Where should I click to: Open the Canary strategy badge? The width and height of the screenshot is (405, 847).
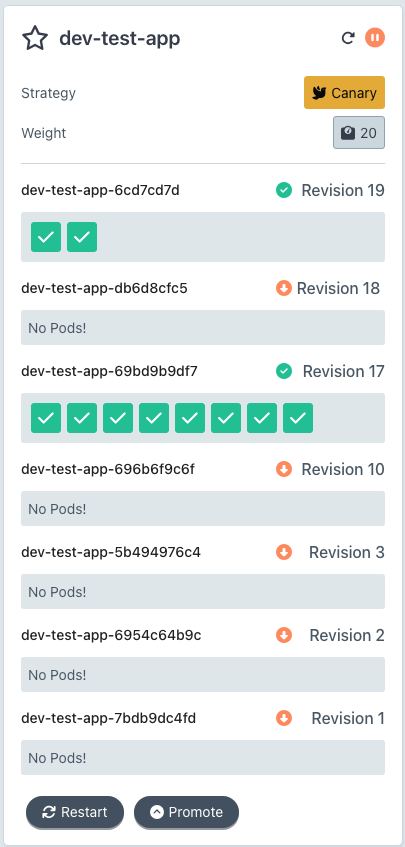(x=345, y=92)
